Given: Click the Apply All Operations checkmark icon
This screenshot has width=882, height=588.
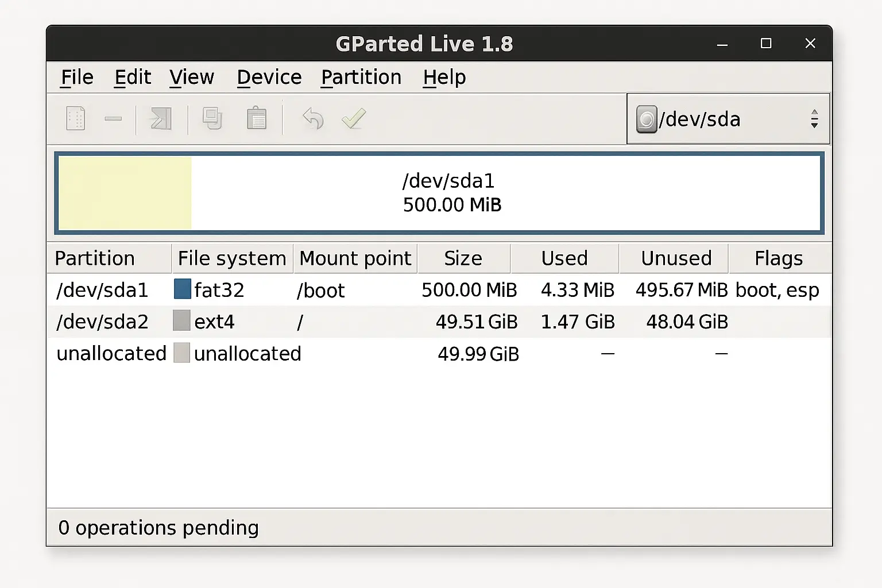Looking at the screenshot, I should click(353, 119).
